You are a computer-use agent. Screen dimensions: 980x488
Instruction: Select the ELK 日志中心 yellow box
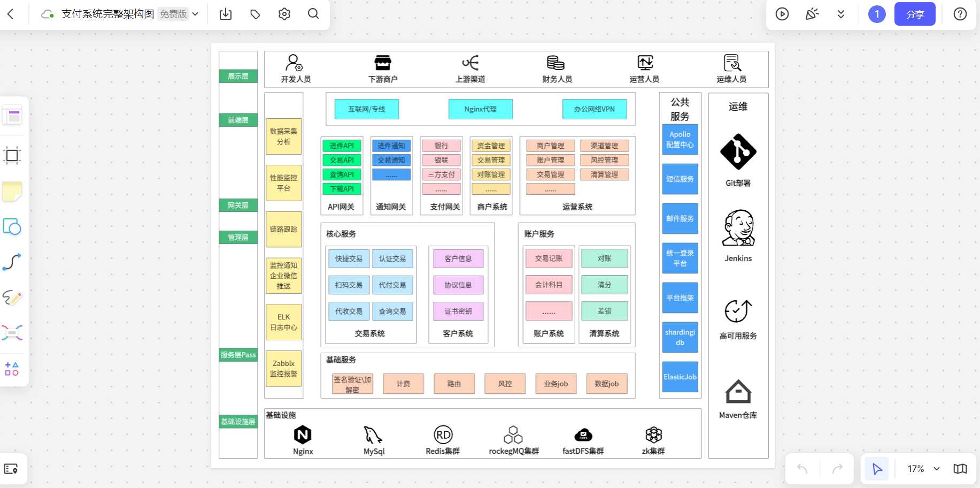coord(283,323)
